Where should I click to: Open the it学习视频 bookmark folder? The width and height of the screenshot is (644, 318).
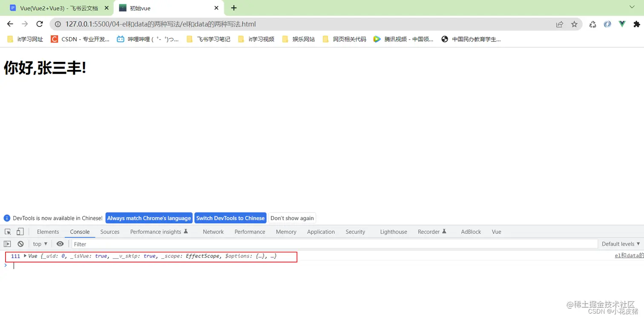click(x=256, y=39)
